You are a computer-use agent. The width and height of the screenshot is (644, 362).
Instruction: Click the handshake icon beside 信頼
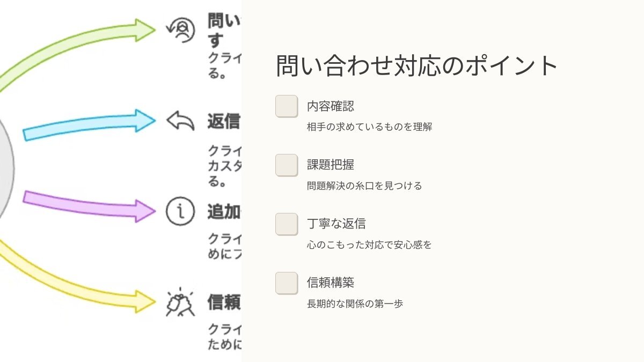(x=180, y=301)
